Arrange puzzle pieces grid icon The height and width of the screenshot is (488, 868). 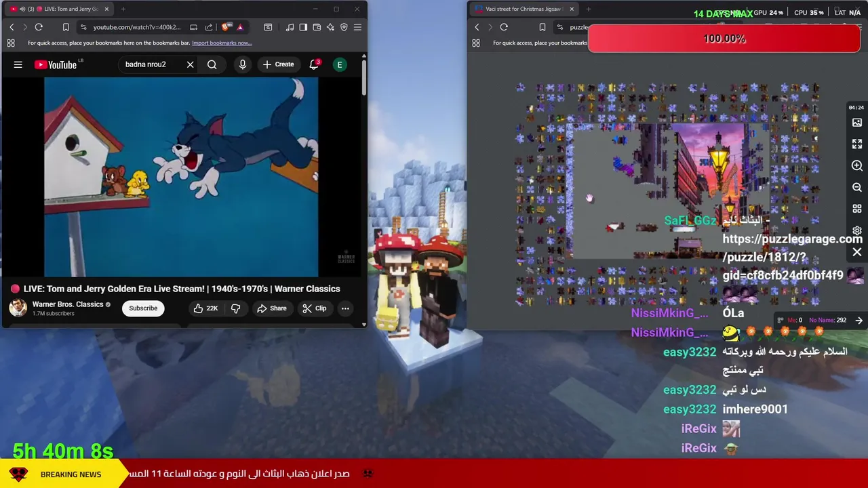[857, 209]
